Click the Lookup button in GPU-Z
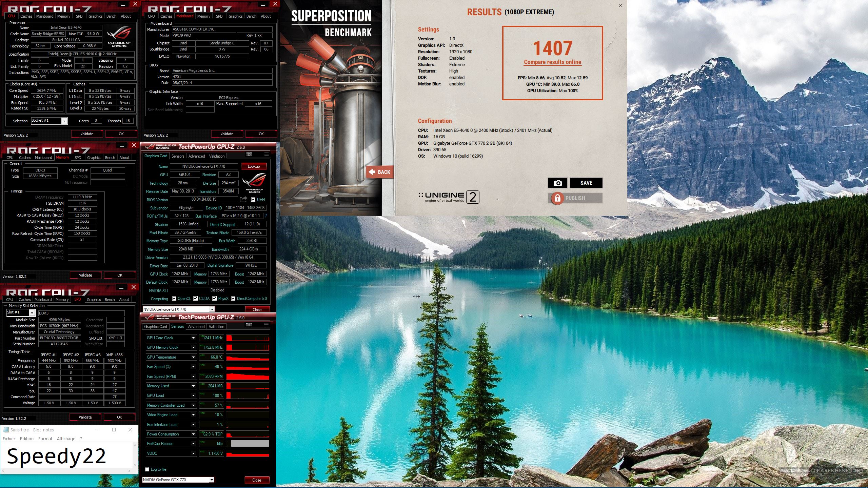The width and height of the screenshot is (868, 488). [254, 166]
